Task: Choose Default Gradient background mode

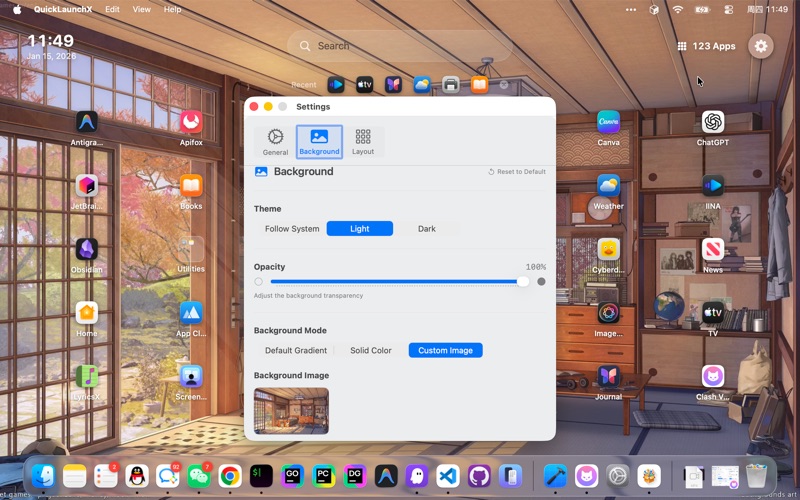Action: [x=296, y=351]
